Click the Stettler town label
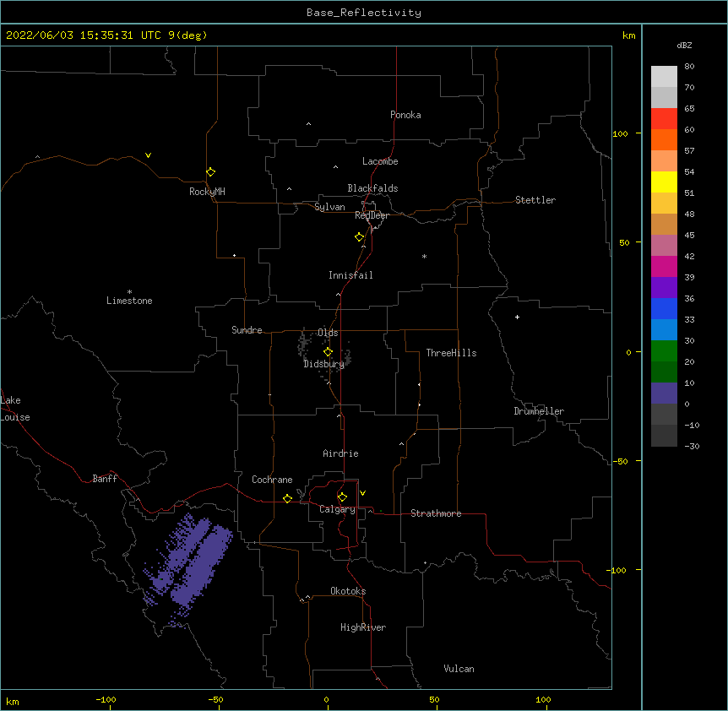The image size is (728, 711). 535,200
